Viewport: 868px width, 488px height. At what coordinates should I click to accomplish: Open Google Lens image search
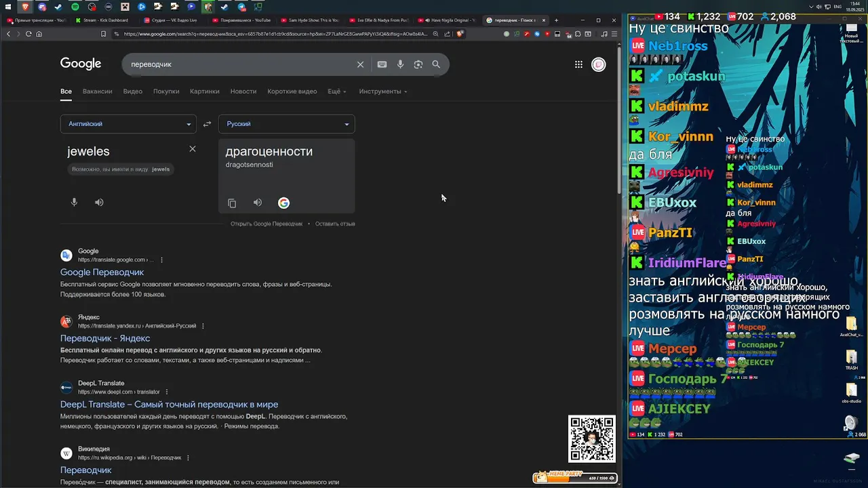[x=418, y=64]
